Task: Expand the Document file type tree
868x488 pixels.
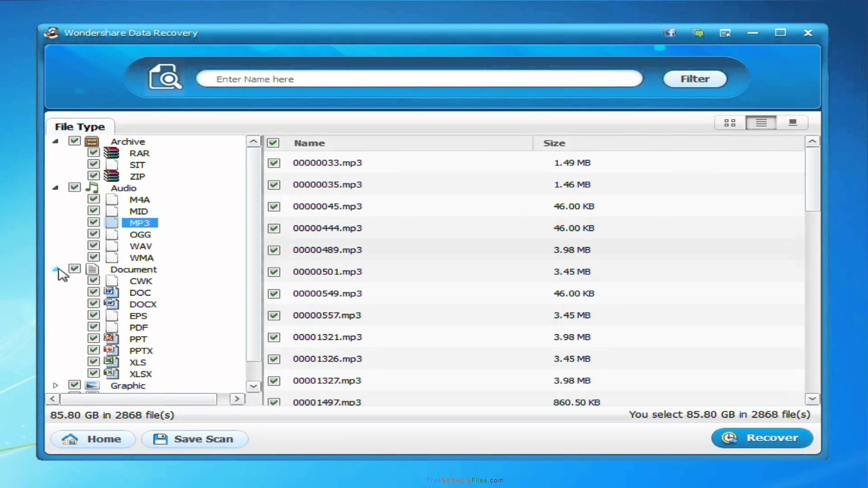Action: 56,269
